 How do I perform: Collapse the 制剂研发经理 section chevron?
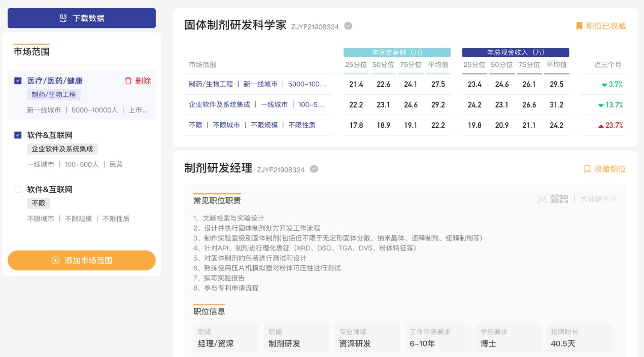(x=314, y=169)
